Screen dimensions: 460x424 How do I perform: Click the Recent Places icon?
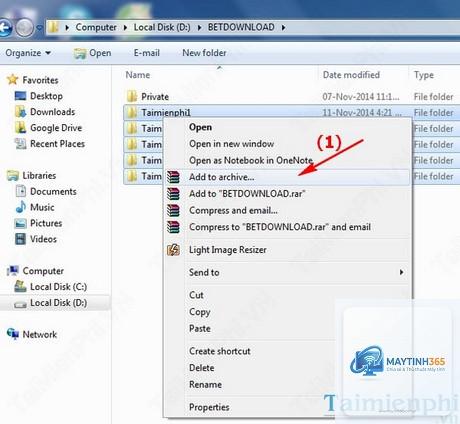(x=20, y=144)
